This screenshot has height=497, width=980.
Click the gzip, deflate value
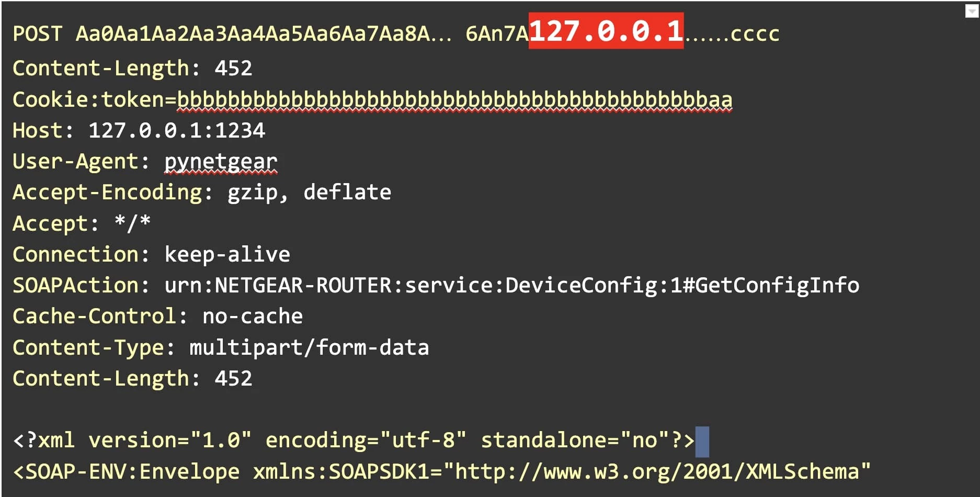coord(309,193)
